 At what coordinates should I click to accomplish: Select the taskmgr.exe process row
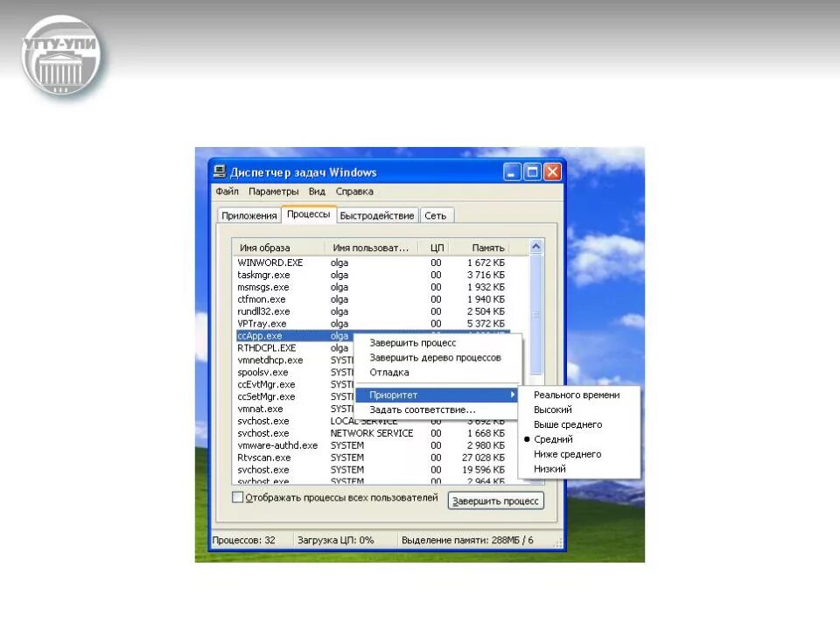373,275
